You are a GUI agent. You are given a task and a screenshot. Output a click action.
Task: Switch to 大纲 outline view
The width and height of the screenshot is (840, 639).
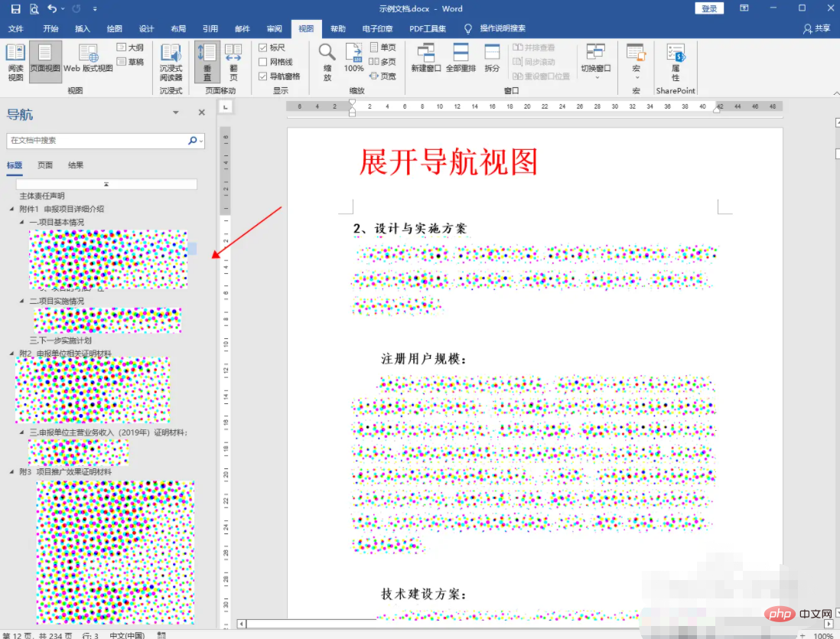coord(130,47)
